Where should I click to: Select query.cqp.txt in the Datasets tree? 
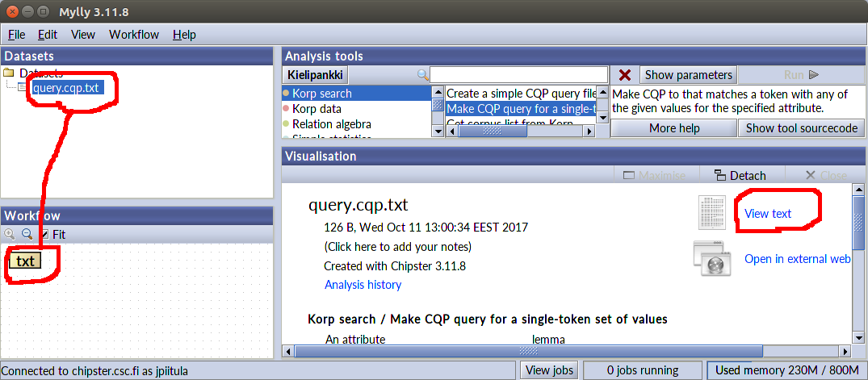tap(67, 87)
